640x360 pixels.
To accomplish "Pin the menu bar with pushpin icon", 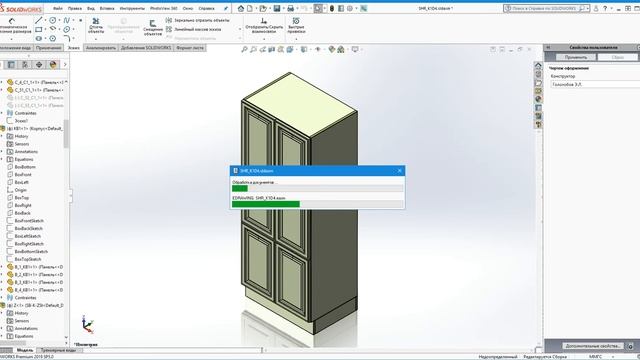I will [x=226, y=8].
